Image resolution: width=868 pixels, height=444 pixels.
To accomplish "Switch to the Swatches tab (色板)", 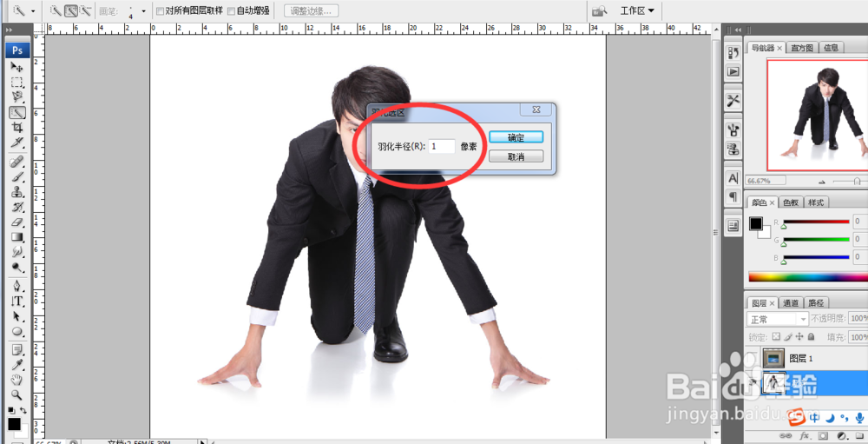I will (790, 202).
